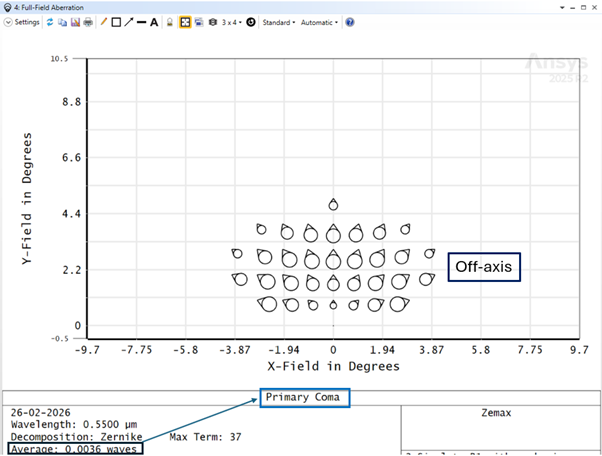Click the blue help icon
Image resolution: width=602 pixels, height=456 pixels.
[x=350, y=22]
